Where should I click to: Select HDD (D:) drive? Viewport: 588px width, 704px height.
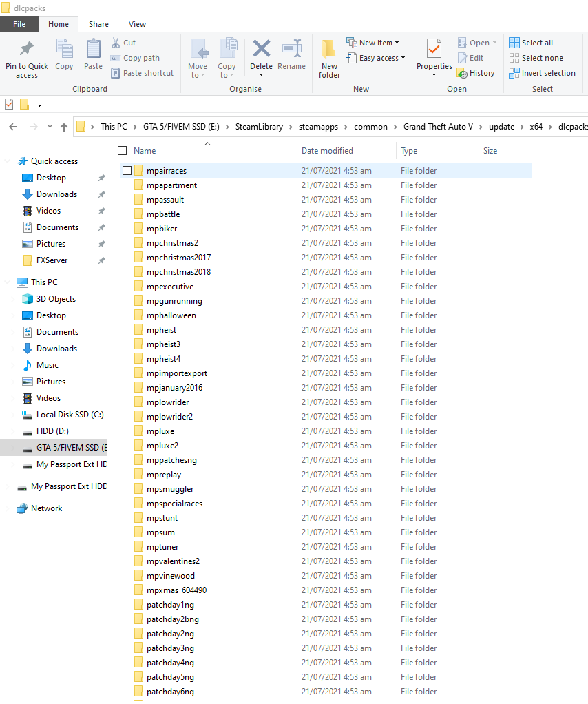point(52,431)
